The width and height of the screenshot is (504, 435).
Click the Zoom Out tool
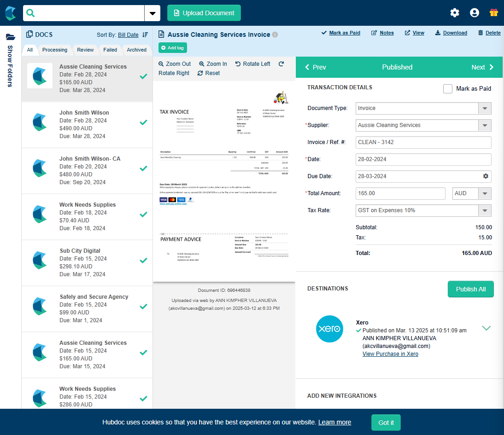coord(175,64)
